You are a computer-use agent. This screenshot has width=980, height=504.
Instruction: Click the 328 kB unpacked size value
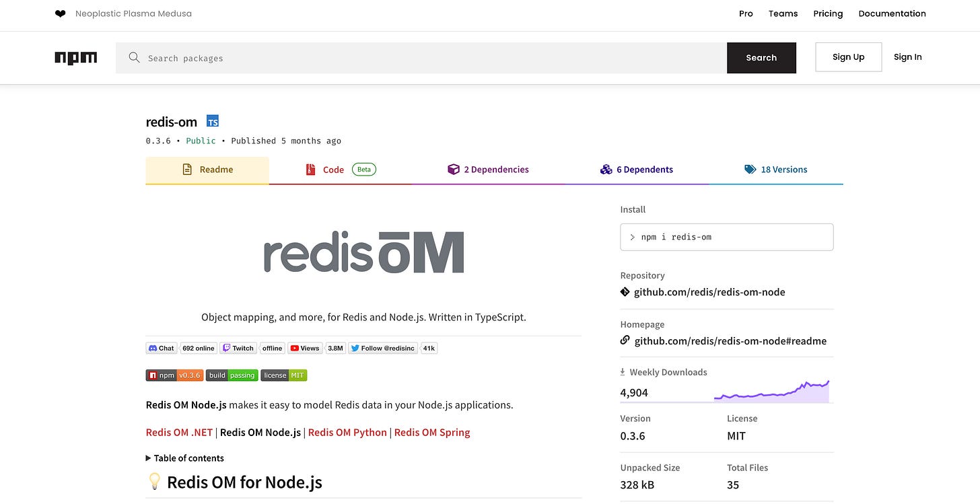637,484
